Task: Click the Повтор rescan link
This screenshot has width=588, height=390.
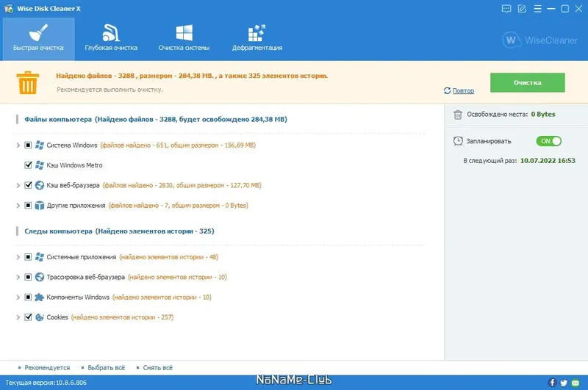Action: click(x=463, y=90)
